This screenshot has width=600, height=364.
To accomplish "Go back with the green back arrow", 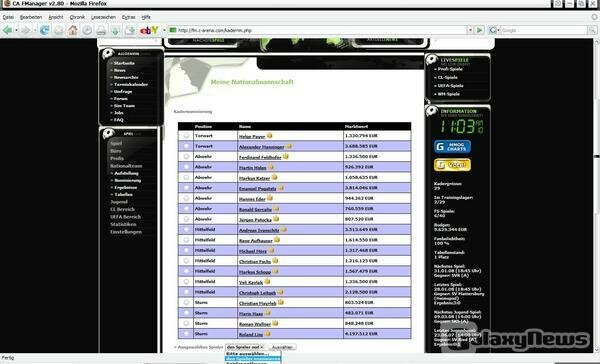I will (x=7, y=30).
